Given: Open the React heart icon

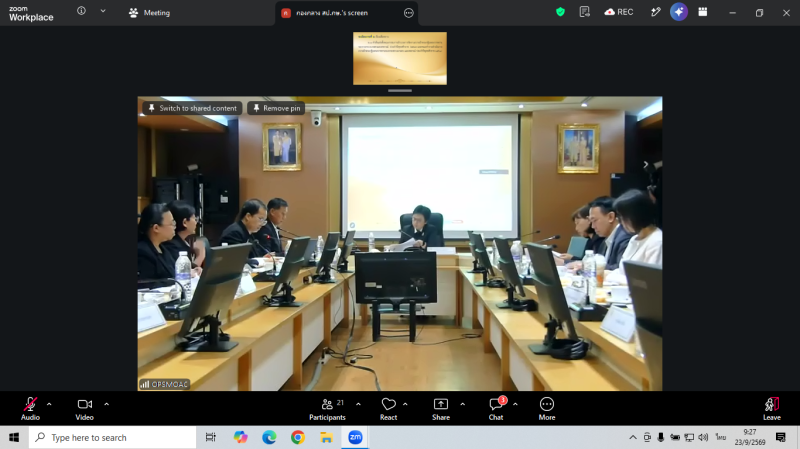Looking at the screenshot, I should pyautogui.click(x=388, y=409).
